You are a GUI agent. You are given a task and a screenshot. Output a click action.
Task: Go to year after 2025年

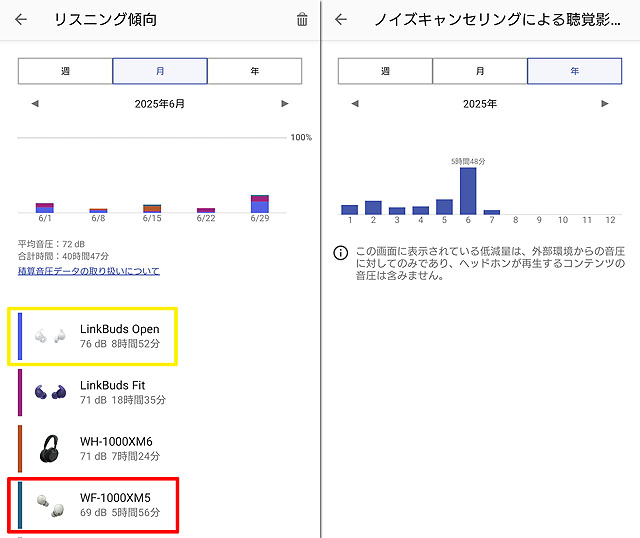pyautogui.click(x=605, y=104)
